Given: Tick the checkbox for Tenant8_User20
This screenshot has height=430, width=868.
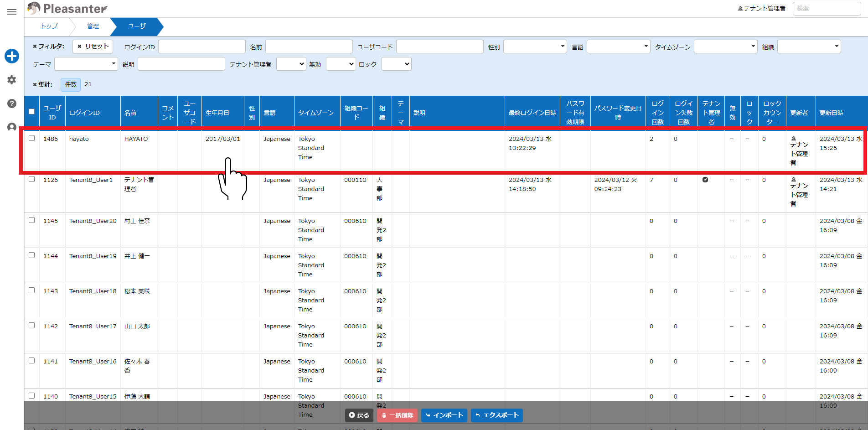Looking at the screenshot, I should [x=31, y=220].
